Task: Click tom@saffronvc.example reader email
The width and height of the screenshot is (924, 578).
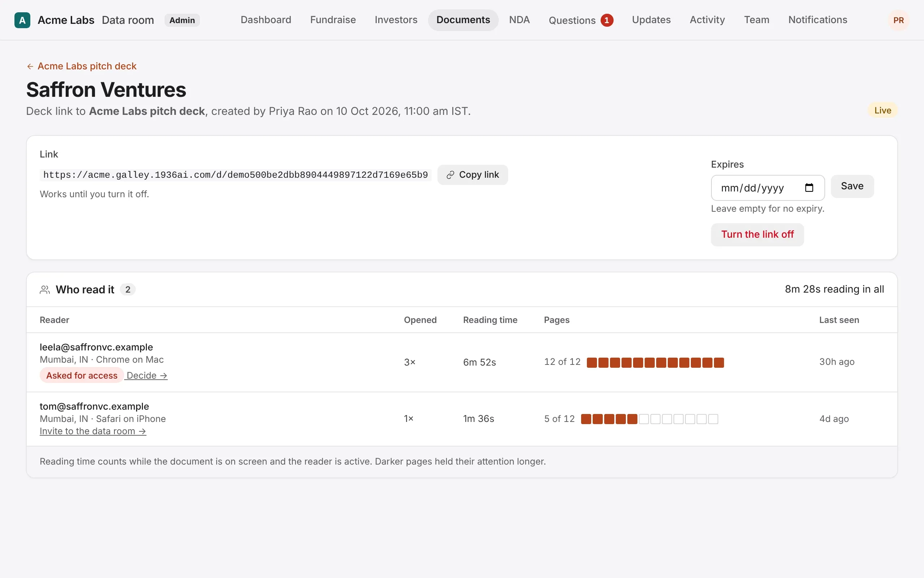Action: [x=94, y=406]
